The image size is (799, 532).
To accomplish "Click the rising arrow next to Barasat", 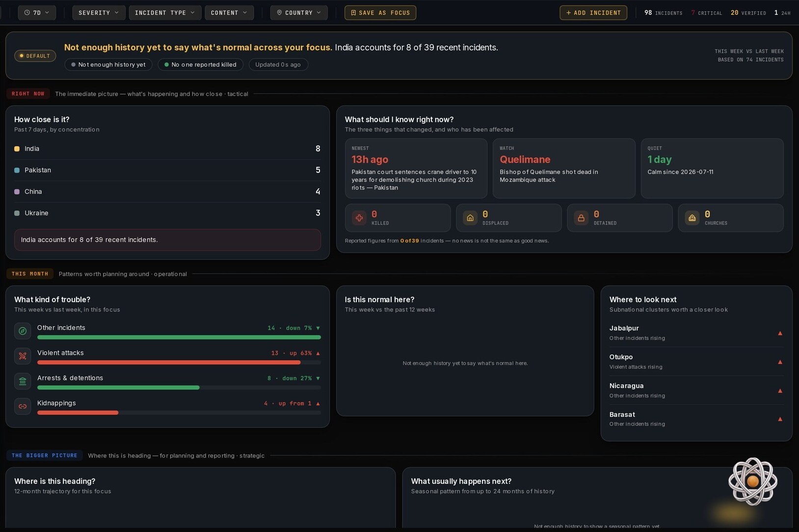I will tap(780, 419).
